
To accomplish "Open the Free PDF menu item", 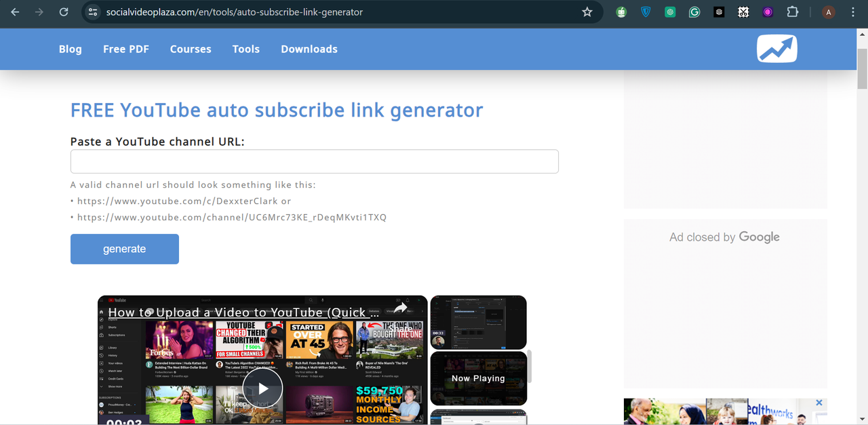I will [x=126, y=49].
